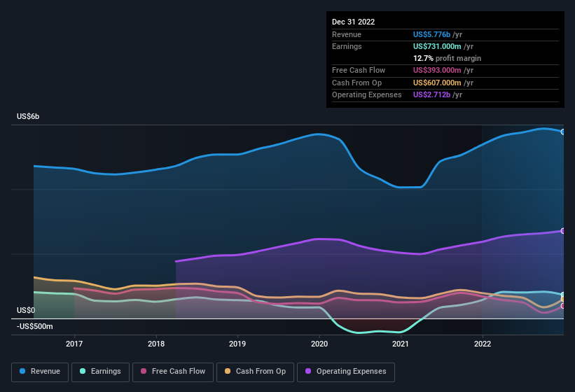Click the Operating Expenses tooltip row label
Screen dimensions: 575x392
click(x=367, y=95)
